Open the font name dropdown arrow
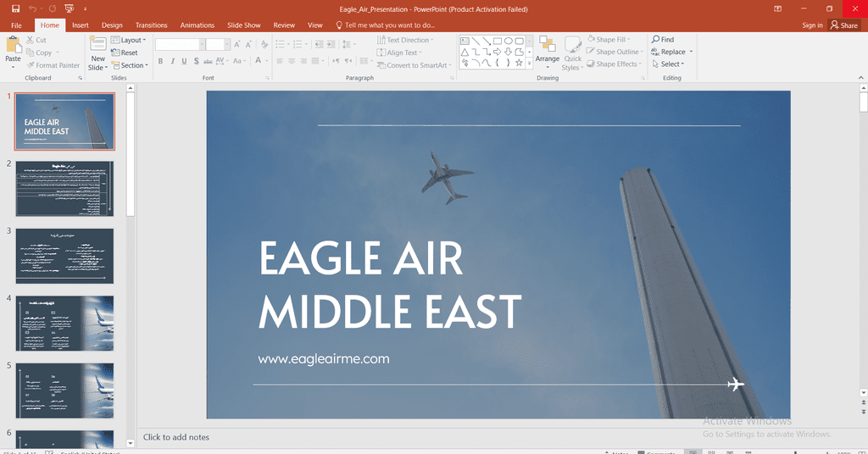This screenshot has height=454, width=868. coord(202,45)
